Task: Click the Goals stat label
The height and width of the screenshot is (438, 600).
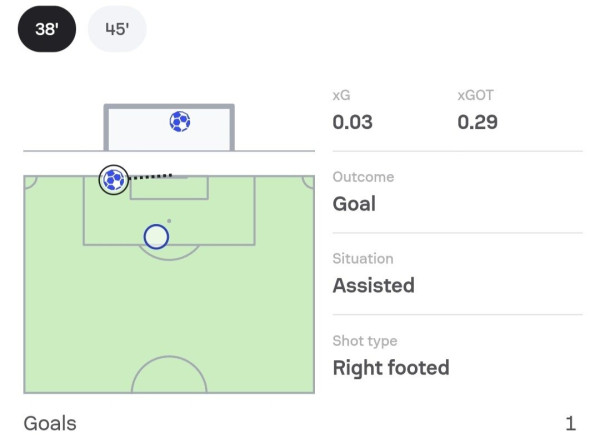Action: (x=50, y=423)
